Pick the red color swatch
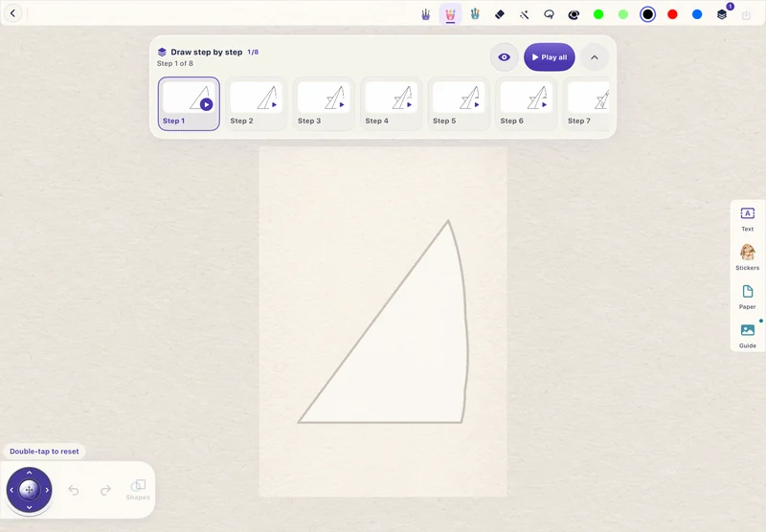The height and width of the screenshot is (532, 766). (x=672, y=14)
